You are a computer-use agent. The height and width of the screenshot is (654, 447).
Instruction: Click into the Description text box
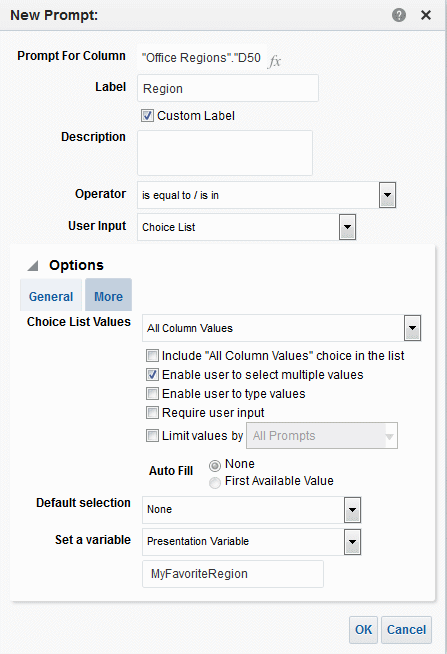(225, 153)
